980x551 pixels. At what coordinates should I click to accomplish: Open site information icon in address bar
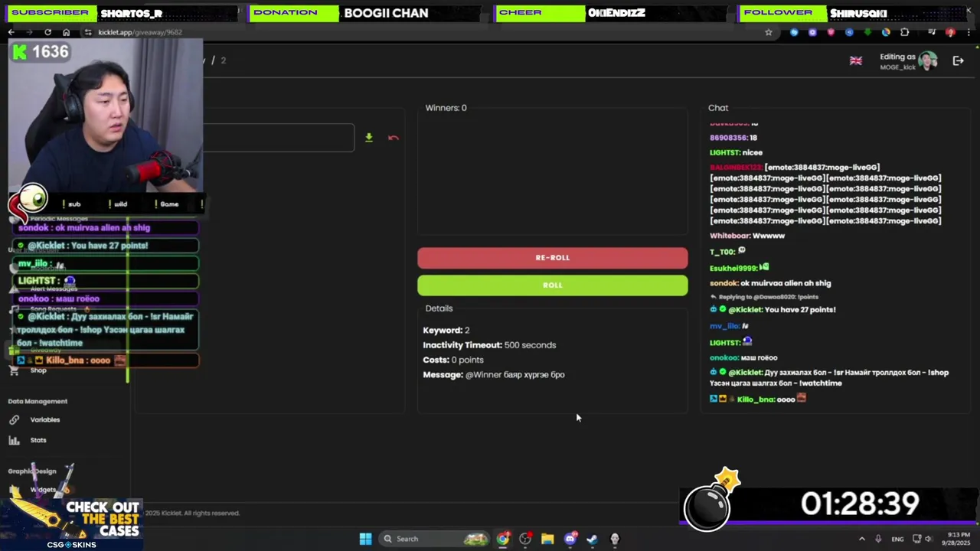coord(88,32)
